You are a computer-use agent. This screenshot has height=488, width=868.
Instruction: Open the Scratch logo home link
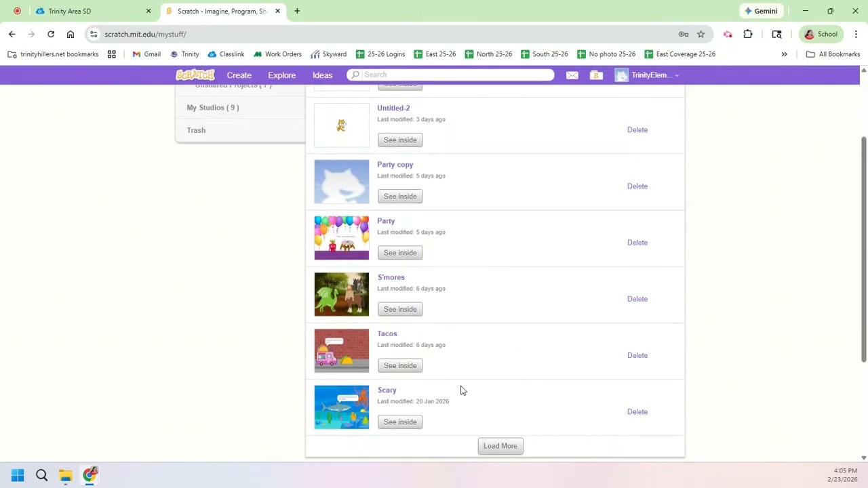tap(195, 75)
